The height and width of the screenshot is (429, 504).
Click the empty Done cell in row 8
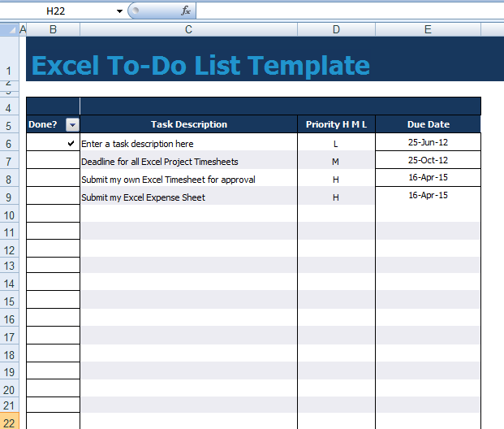[53, 178]
